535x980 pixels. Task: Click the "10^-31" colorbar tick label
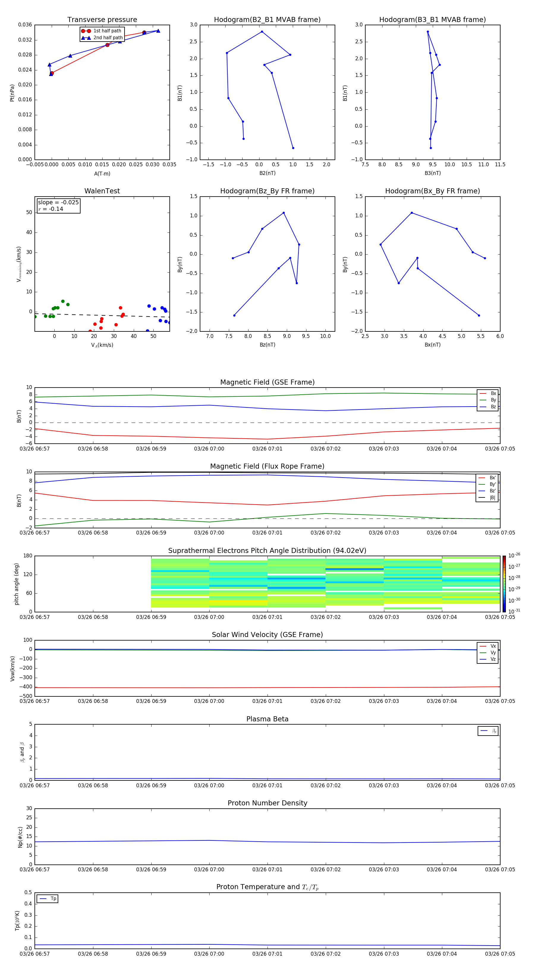point(514,611)
